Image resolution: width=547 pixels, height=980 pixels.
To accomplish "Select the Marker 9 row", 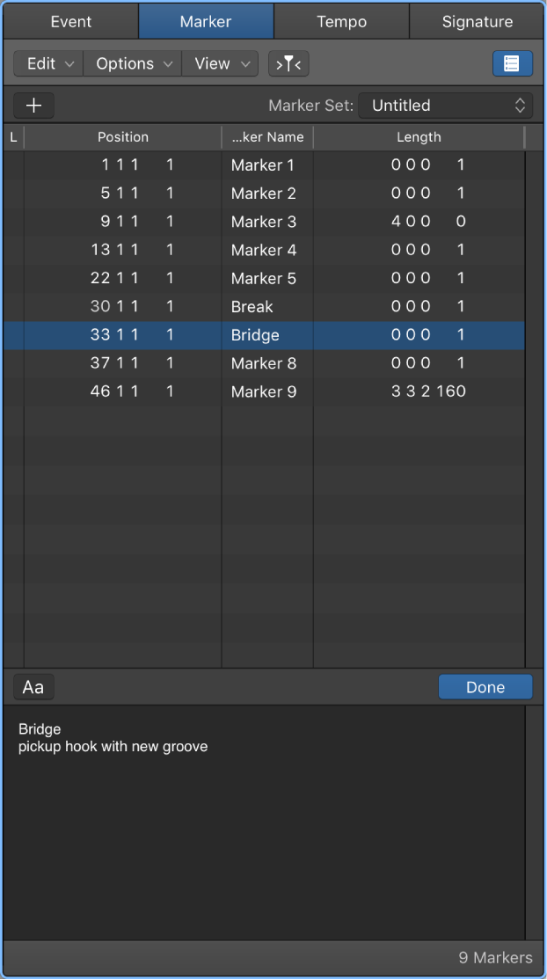I will click(264, 391).
